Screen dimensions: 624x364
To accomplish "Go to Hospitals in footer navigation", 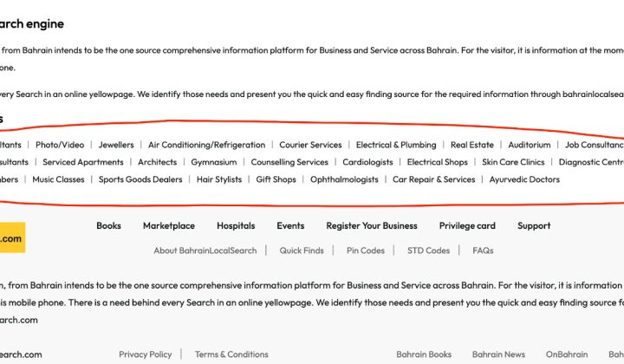I will 236,226.
